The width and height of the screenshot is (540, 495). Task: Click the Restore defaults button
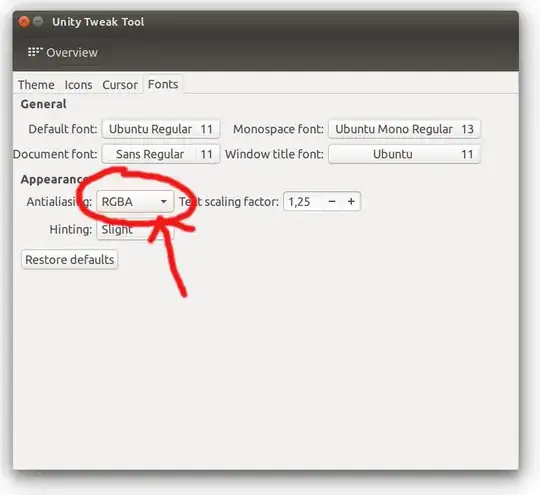[x=70, y=260]
